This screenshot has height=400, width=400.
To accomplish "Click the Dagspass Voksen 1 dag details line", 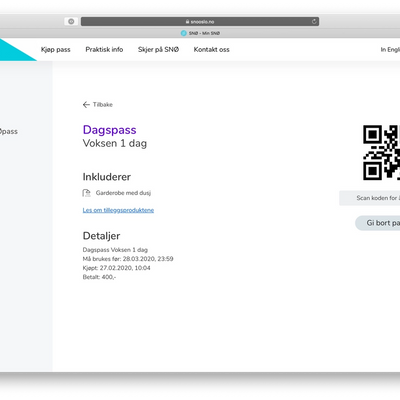I will click(x=115, y=250).
